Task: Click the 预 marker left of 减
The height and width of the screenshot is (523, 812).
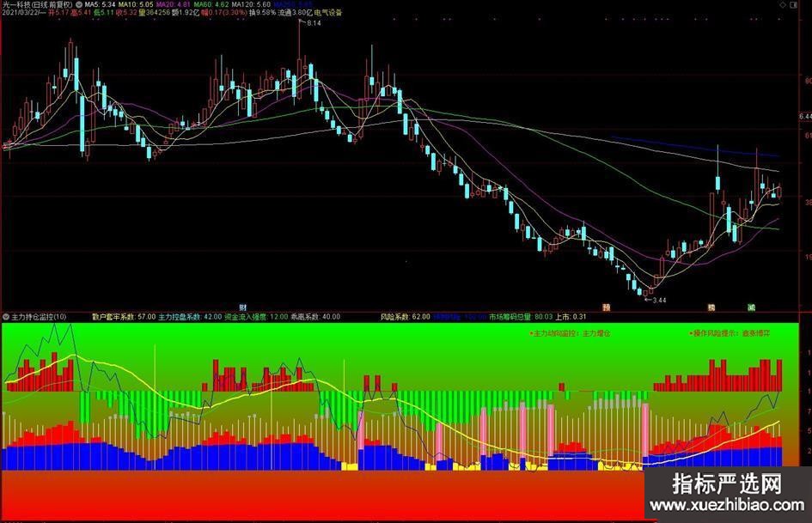Action: [711, 307]
